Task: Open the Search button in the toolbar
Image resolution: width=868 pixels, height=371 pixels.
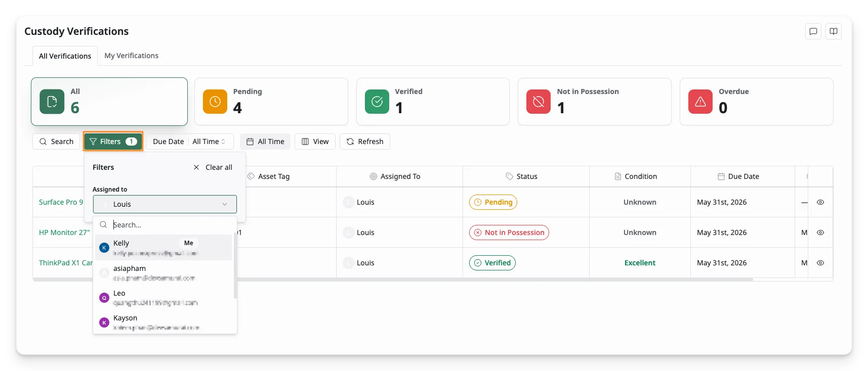Action: 56,142
